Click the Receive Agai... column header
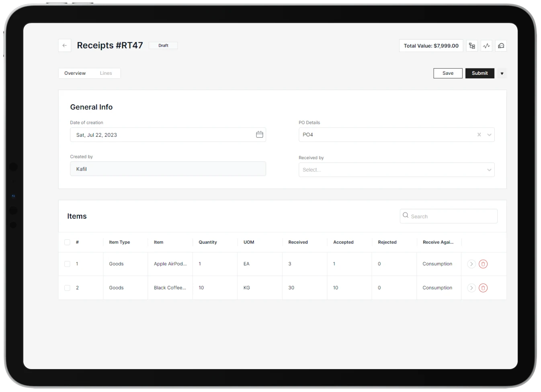Image resolution: width=541 pixels, height=392 pixels. (x=438, y=242)
